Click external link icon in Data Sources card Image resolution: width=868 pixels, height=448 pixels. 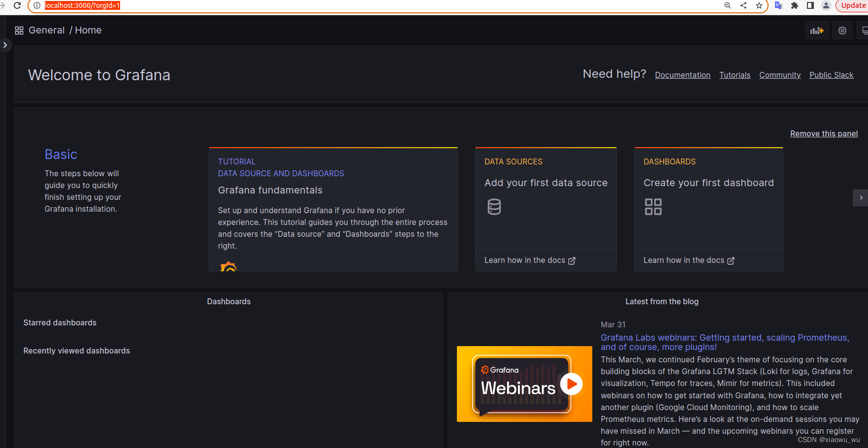tap(572, 260)
